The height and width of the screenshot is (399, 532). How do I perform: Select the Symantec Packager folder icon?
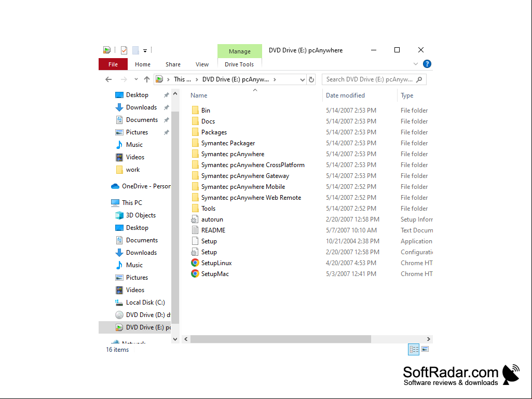pos(195,143)
